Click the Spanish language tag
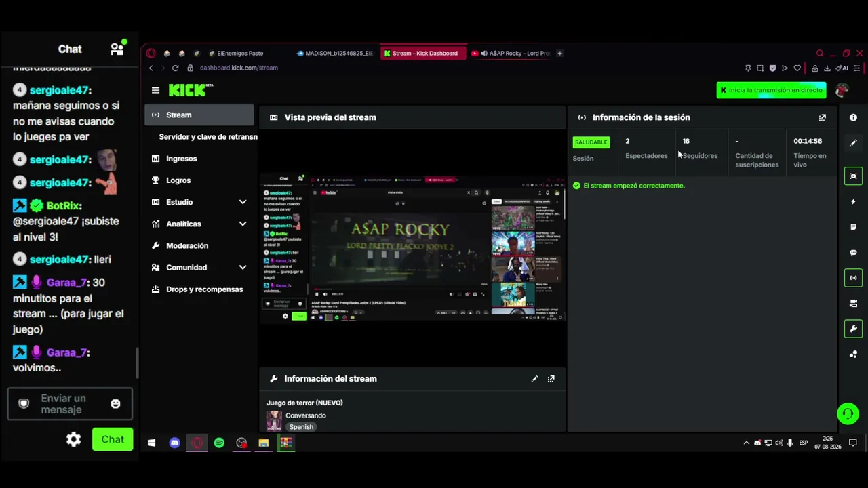 (x=301, y=427)
